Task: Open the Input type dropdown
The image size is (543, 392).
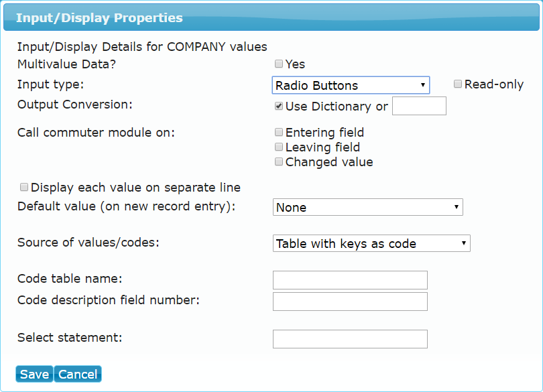Action: 351,85
